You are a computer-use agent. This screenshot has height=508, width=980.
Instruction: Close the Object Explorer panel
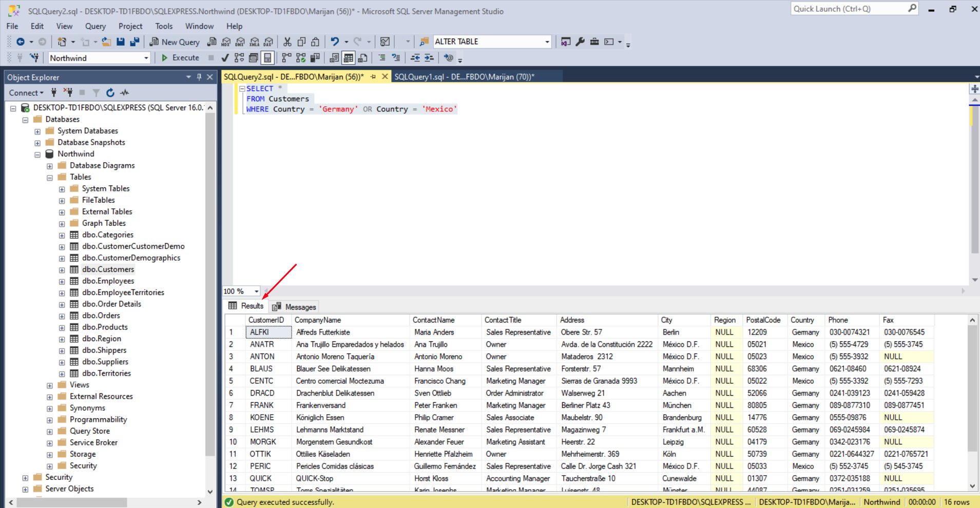click(209, 77)
